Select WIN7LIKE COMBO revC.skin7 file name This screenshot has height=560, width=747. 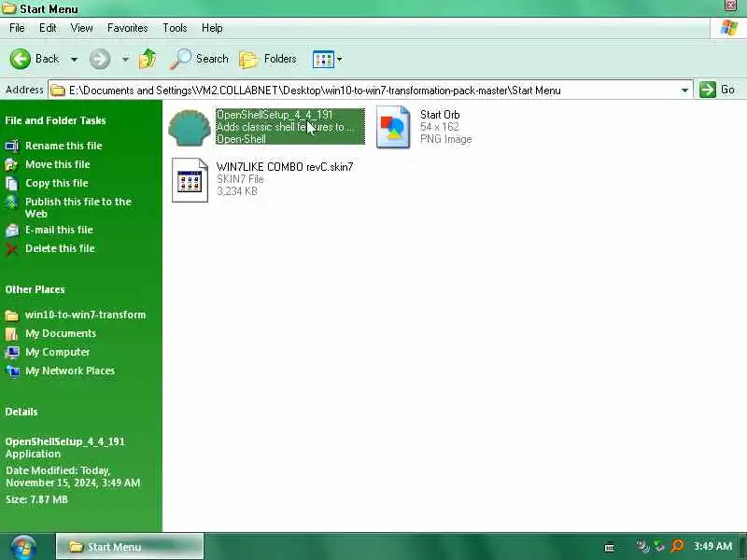click(x=285, y=167)
